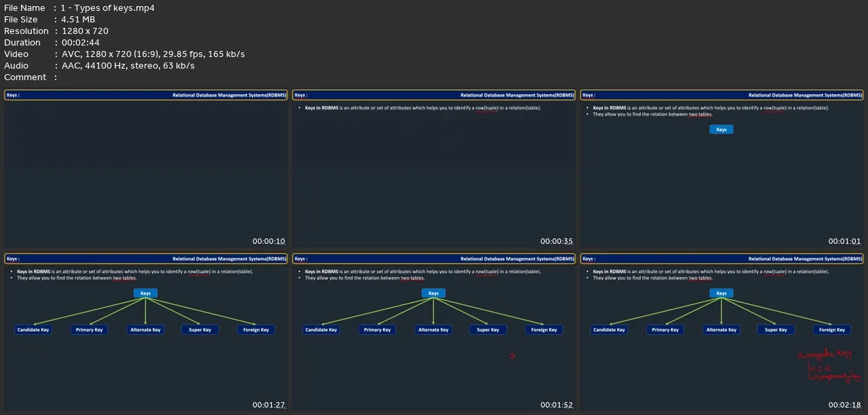Open the frame thumbnail stamped 00:02:18
This screenshot has height=415, width=868.
tap(722, 333)
